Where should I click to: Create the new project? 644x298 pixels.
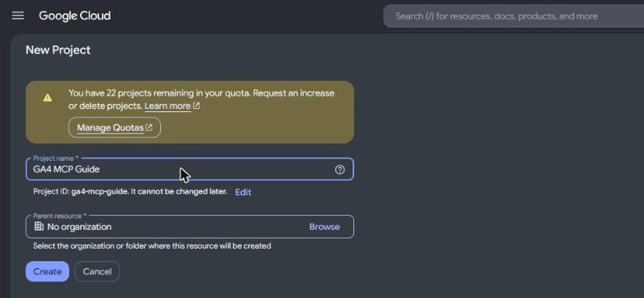click(x=47, y=271)
